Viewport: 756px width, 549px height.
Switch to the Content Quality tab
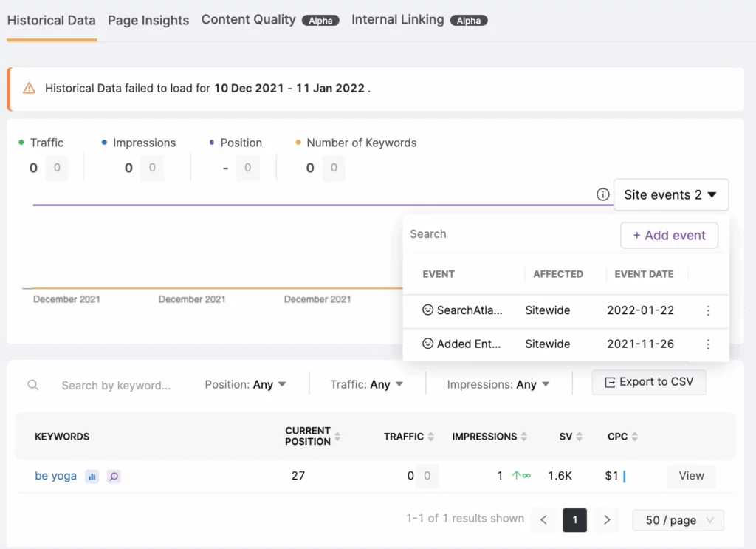coord(249,20)
